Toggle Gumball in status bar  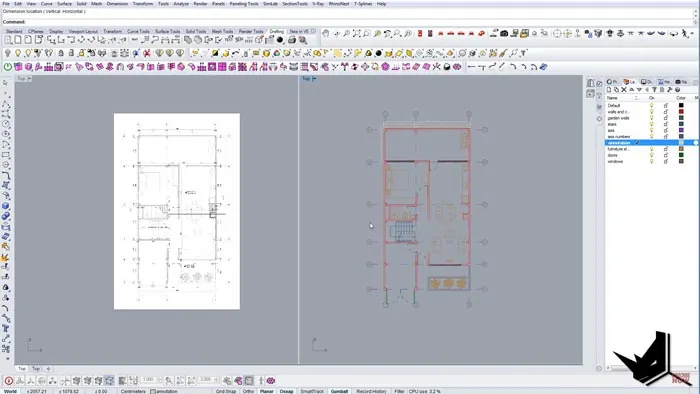339,391
